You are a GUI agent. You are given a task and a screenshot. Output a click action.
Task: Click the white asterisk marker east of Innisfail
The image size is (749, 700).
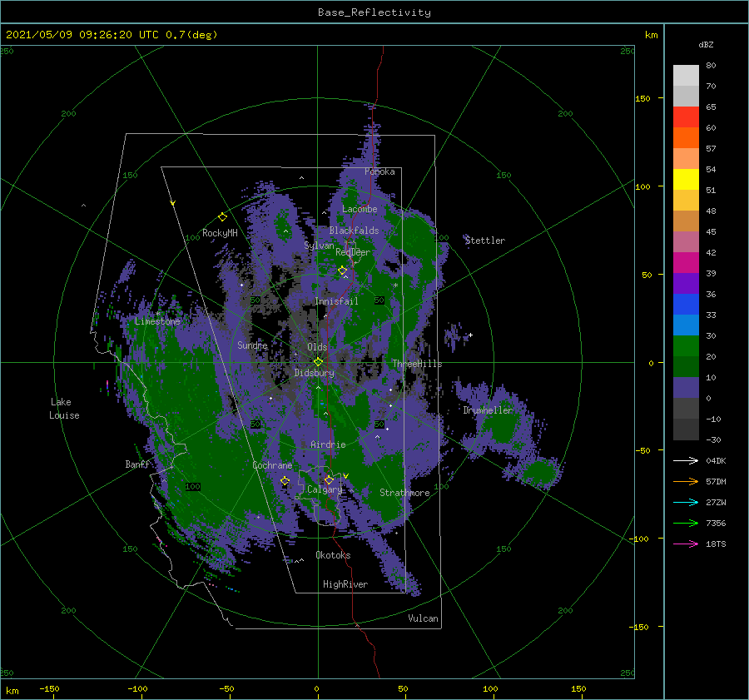(x=395, y=285)
